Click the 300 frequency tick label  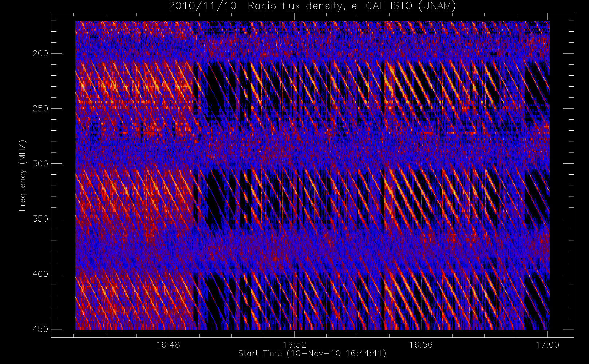[x=40, y=163]
